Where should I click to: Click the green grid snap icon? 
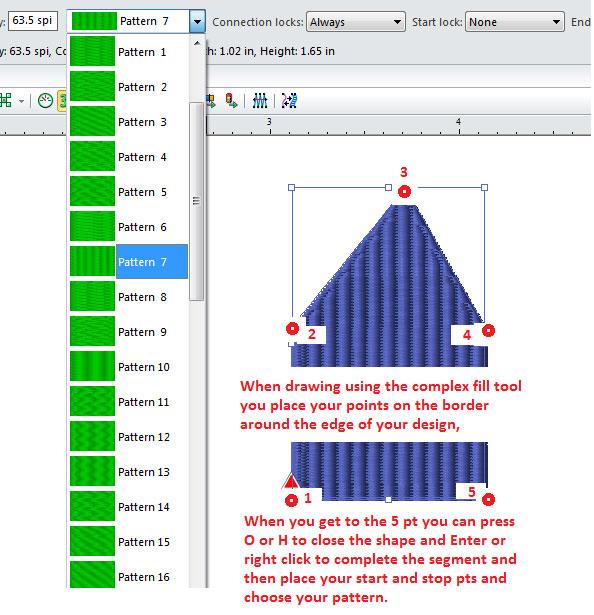click(5, 101)
